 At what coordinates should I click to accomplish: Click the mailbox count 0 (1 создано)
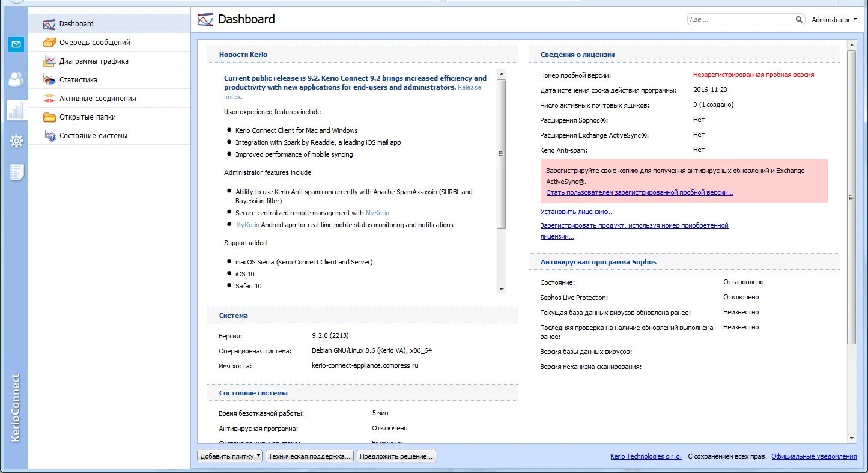pos(713,105)
